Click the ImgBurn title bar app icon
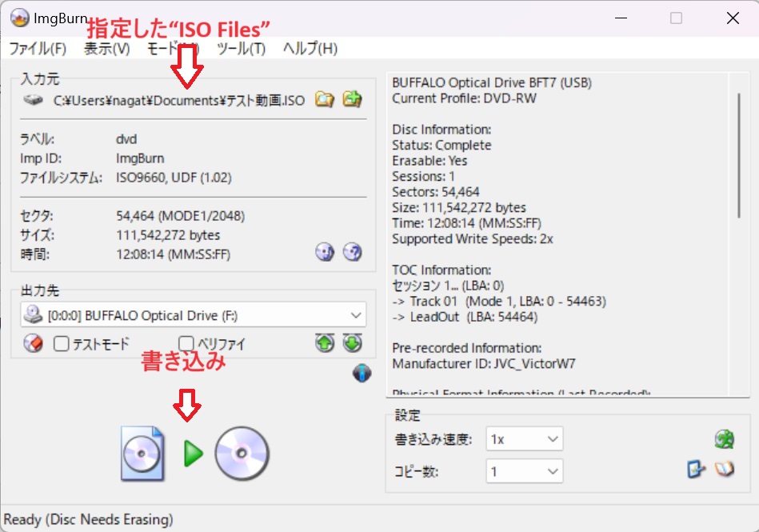759x532 pixels. [x=19, y=18]
